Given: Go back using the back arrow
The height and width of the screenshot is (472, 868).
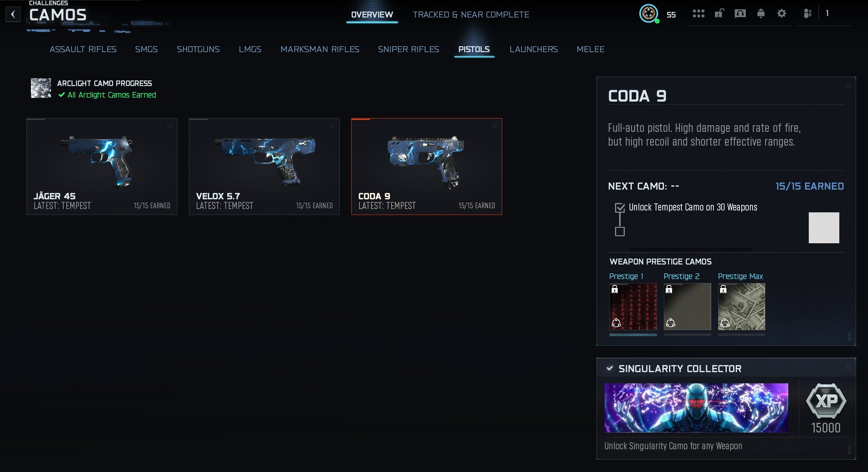Looking at the screenshot, I should (x=13, y=15).
